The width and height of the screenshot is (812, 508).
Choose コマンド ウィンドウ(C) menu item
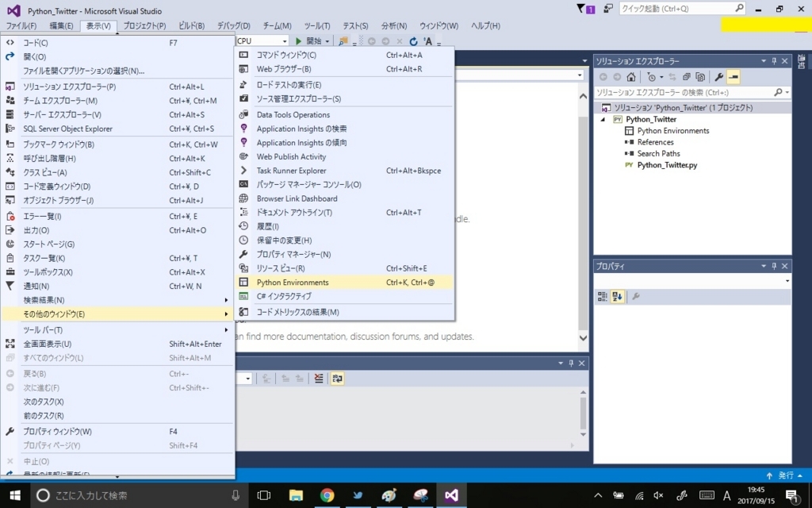click(345, 55)
